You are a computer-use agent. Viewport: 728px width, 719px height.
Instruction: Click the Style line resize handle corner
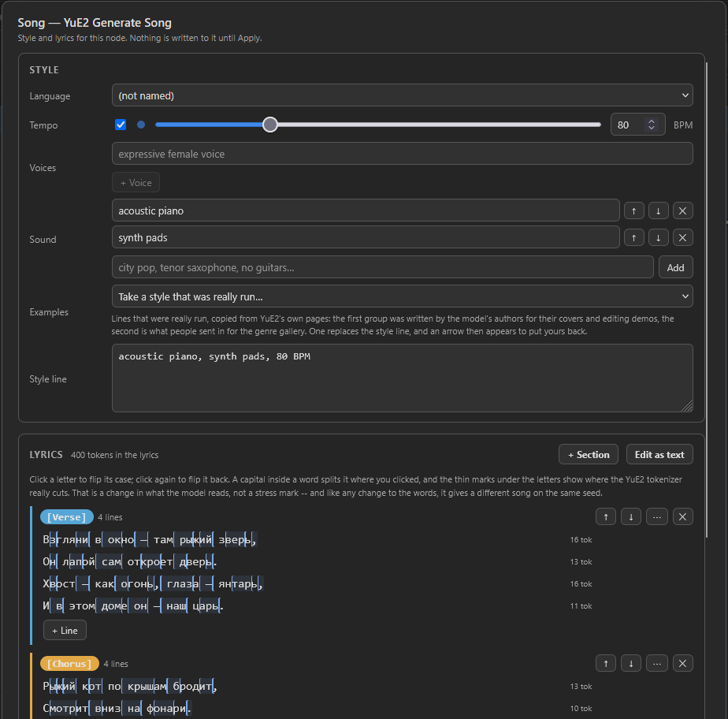(x=687, y=406)
